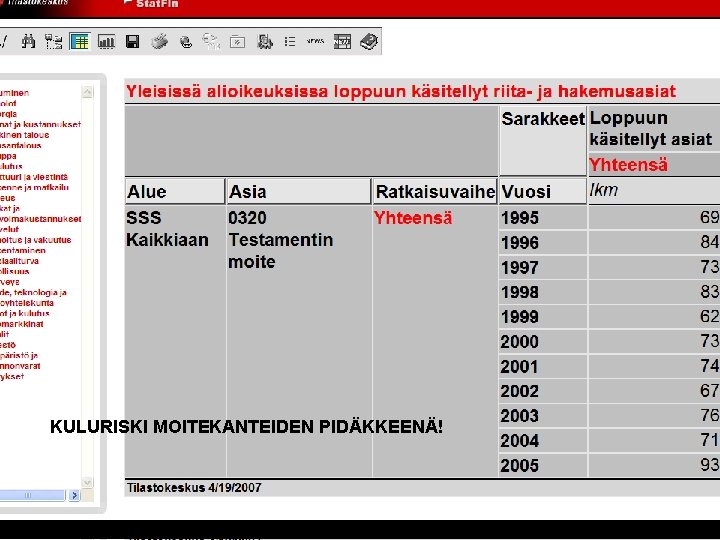Image resolution: width=720 pixels, height=540 pixels.
Task: Click red 'Yhteensä' under Loppuun käsitellyt asiat
Action: tap(628, 165)
